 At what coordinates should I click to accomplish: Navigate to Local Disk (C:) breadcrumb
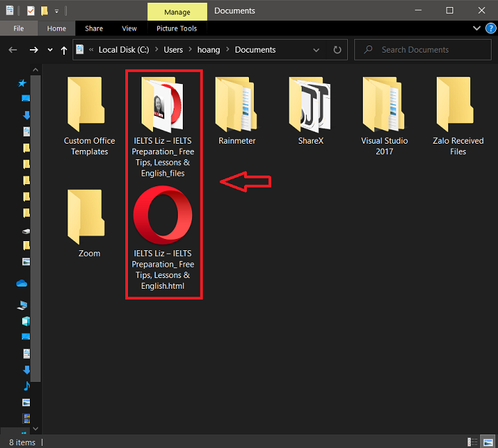tap(124, 50)
